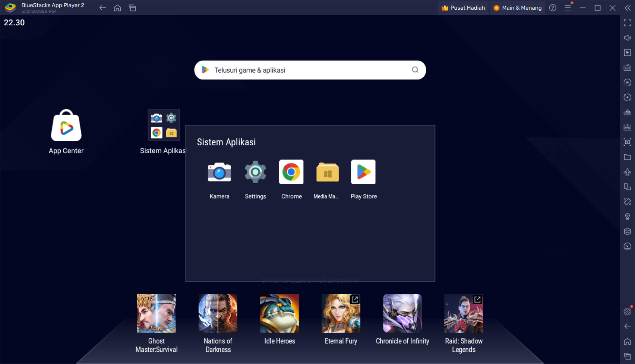Launch the Play Store app
This screenshot has height=364, width=635.
(x=363, y=172)
